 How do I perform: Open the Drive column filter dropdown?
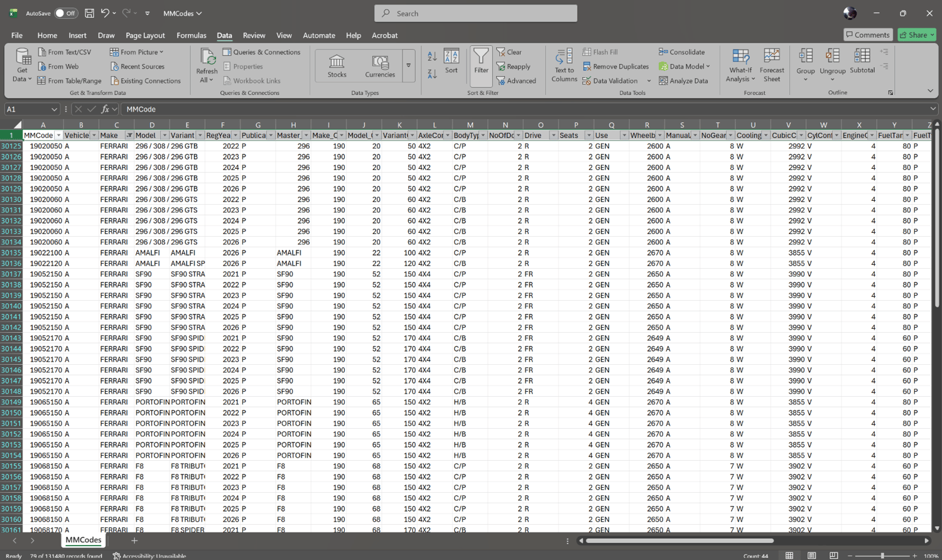pyautogui.click(x=553, y=135)
